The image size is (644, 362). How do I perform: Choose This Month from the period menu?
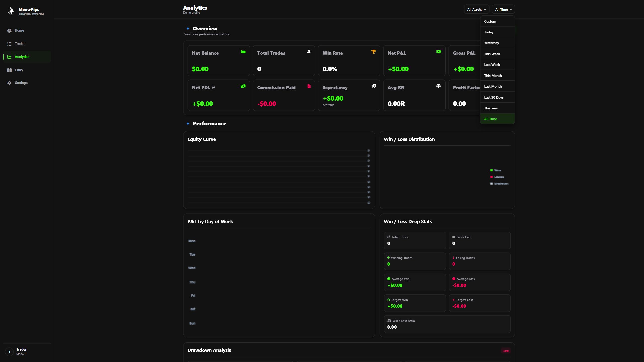pos(498,76)
